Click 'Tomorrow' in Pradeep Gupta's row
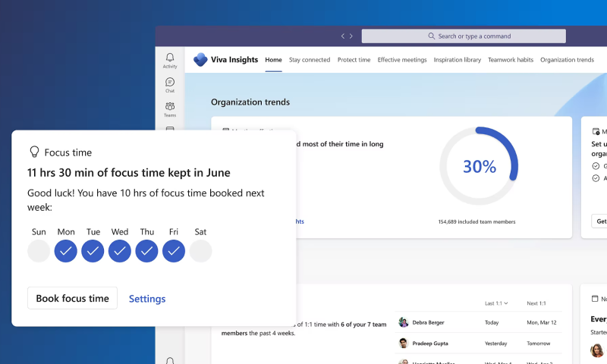 pos(539,343)
